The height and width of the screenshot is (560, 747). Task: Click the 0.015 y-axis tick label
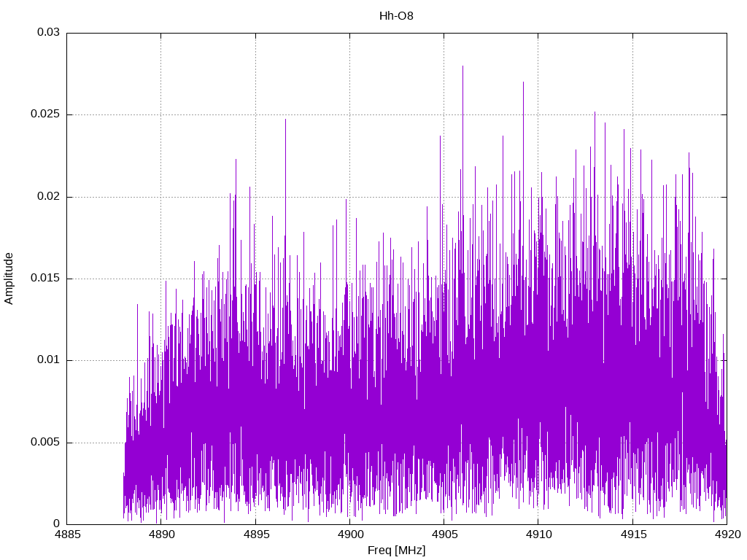[x=45, y=278]
